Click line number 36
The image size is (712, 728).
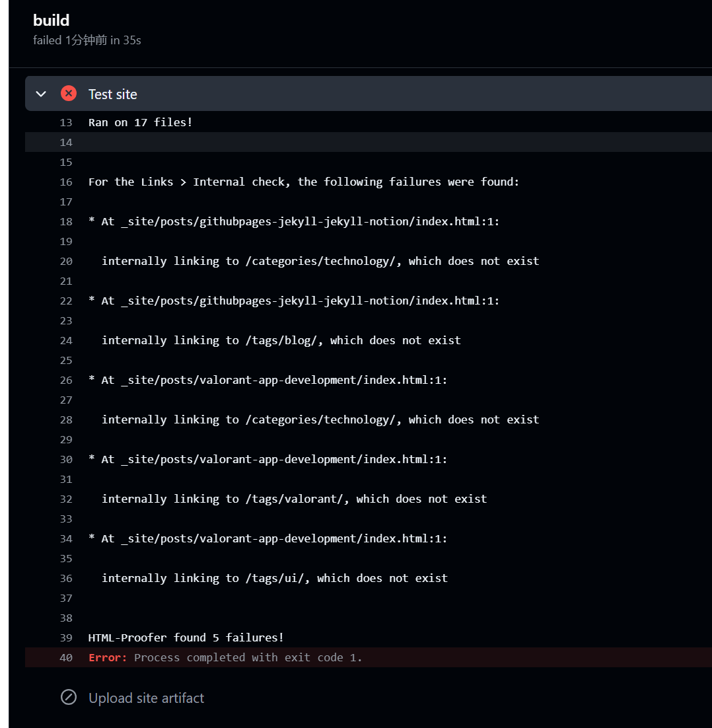66,579
